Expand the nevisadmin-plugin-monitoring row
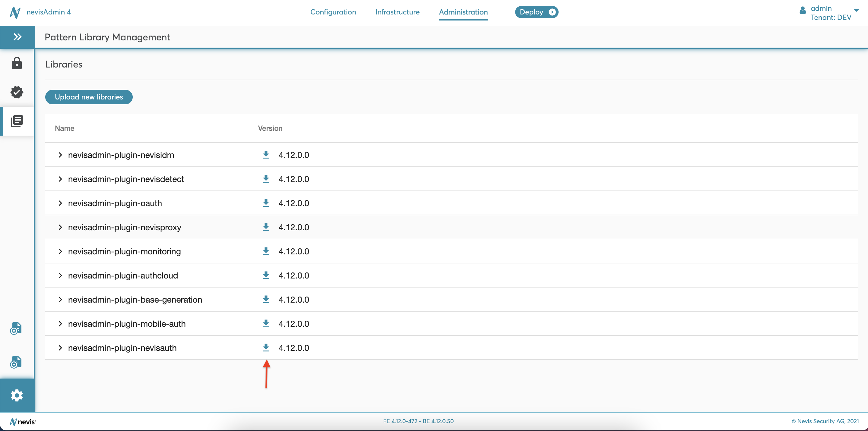The width and height of the screenshot is (868, 431). [60, 251]
